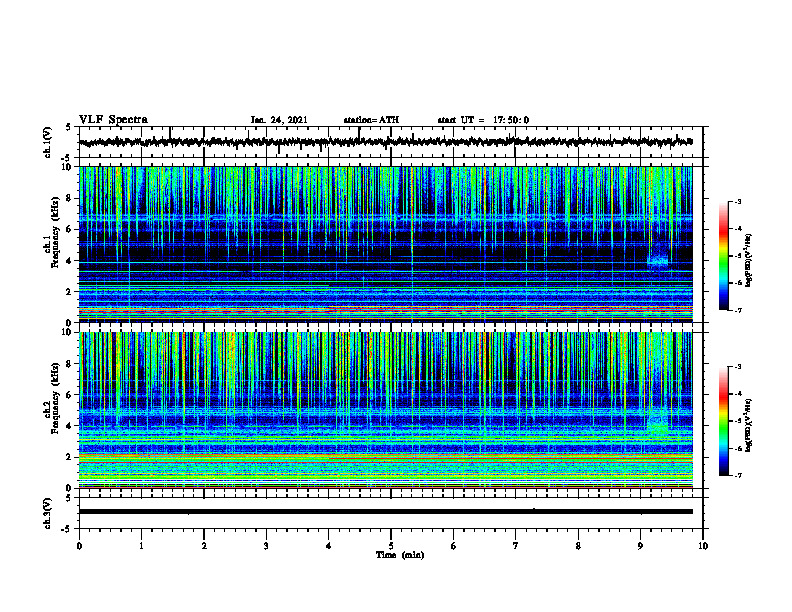
Task: Click the 4 kHz emission burst in ch.2 spectrogram
Action: pyautogui.click(x=658, y=423)
